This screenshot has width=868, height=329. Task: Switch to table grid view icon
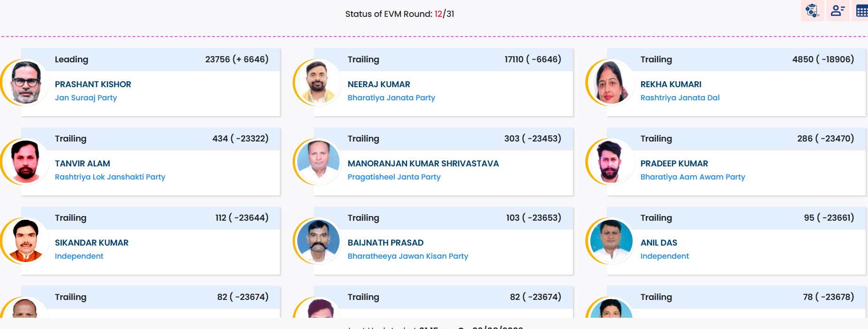(862, 10)
